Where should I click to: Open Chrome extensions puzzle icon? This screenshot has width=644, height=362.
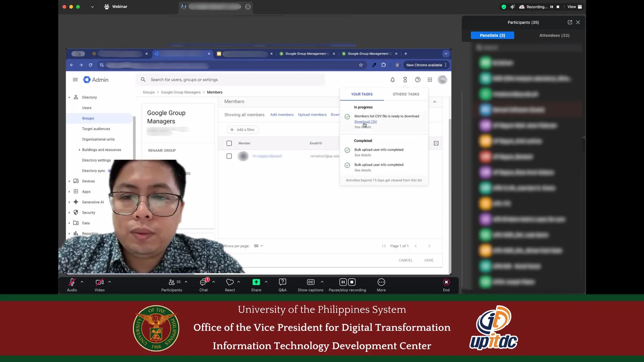tap(384, 65)
